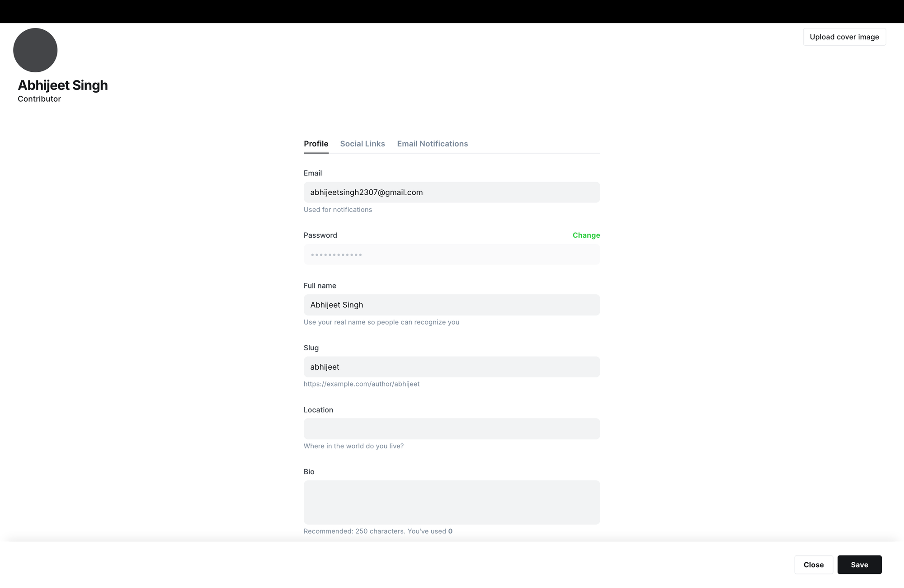Screen dimensions: 904x588
Task: Click inside the Bio text area
Action: click(451, 502)
